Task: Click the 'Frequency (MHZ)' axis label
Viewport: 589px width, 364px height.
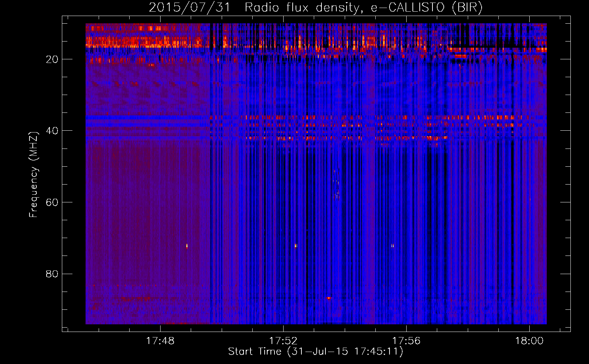Action: [x=33, y=175]
